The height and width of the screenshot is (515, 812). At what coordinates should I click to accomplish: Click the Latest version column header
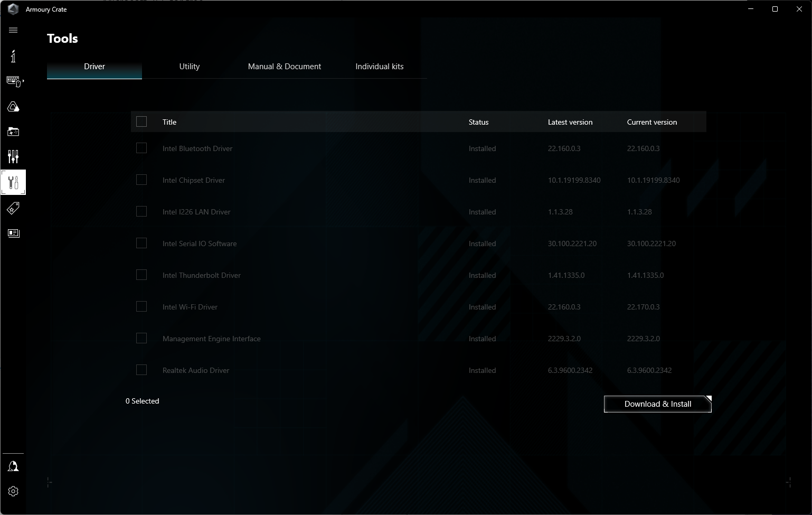570,122
